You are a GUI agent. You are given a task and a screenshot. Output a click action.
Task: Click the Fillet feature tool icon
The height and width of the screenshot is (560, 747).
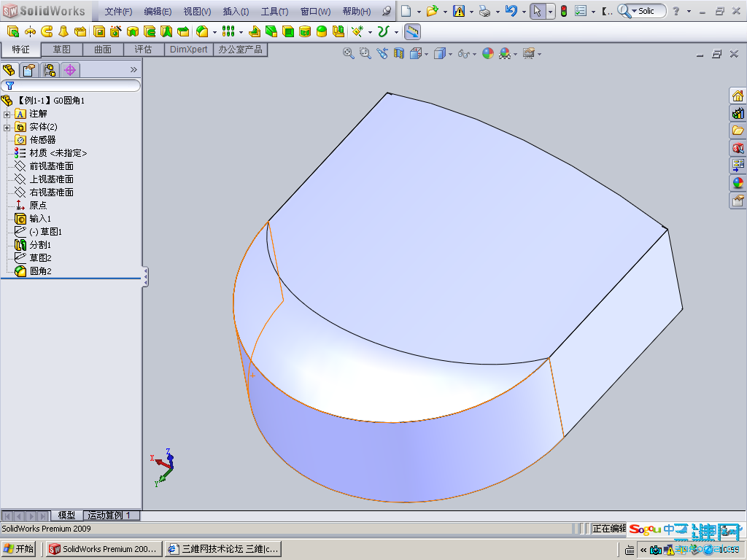202,31
